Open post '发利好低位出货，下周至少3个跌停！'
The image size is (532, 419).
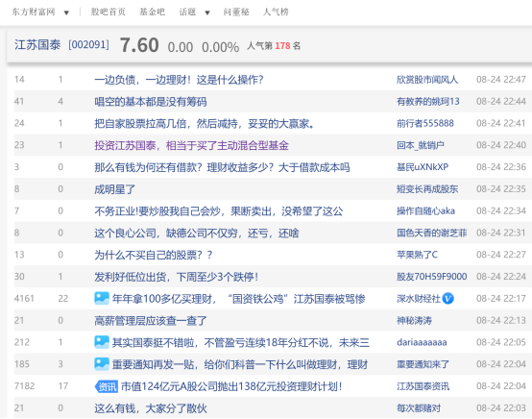[x=176, y=277]
